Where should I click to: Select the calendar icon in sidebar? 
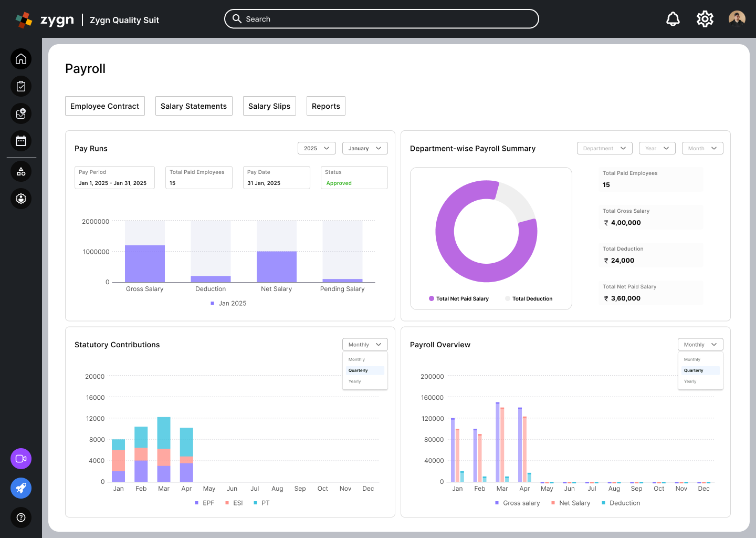coord(21,141)
